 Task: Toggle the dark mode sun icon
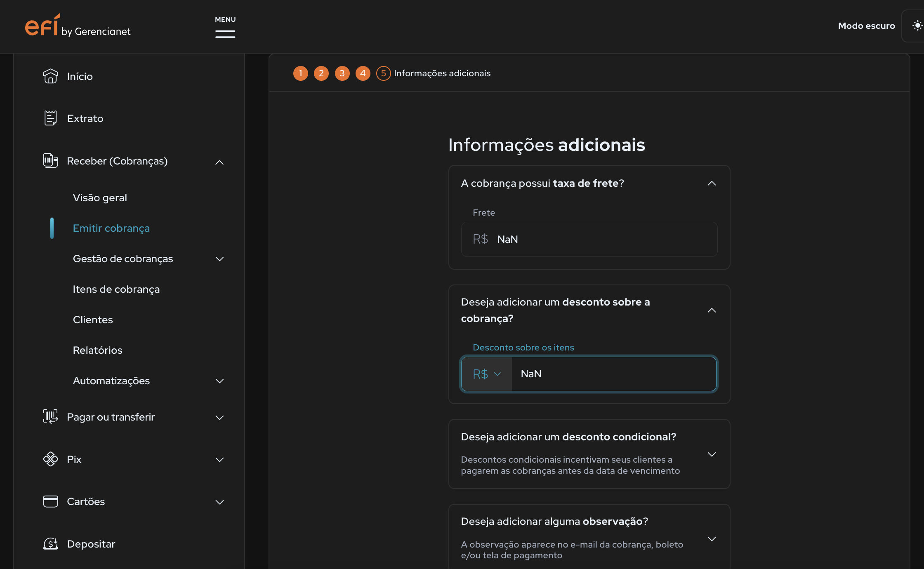click(x=917, y=26)
